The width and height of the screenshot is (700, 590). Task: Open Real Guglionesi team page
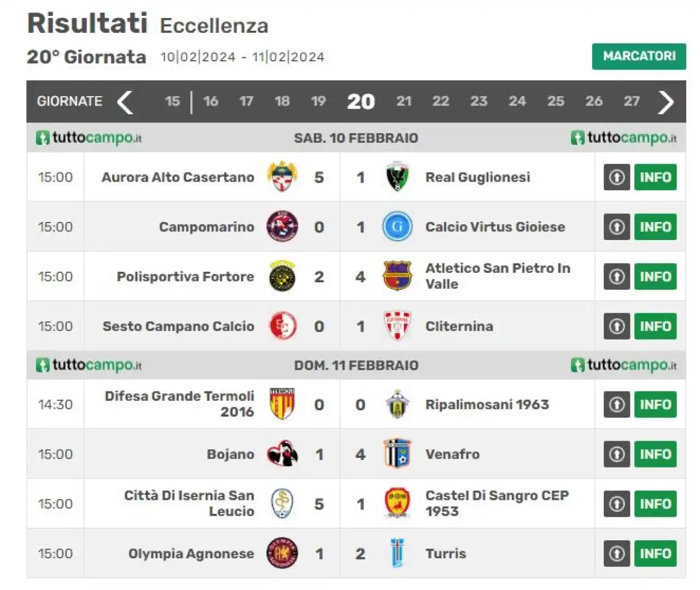click(x=477, y=177)
